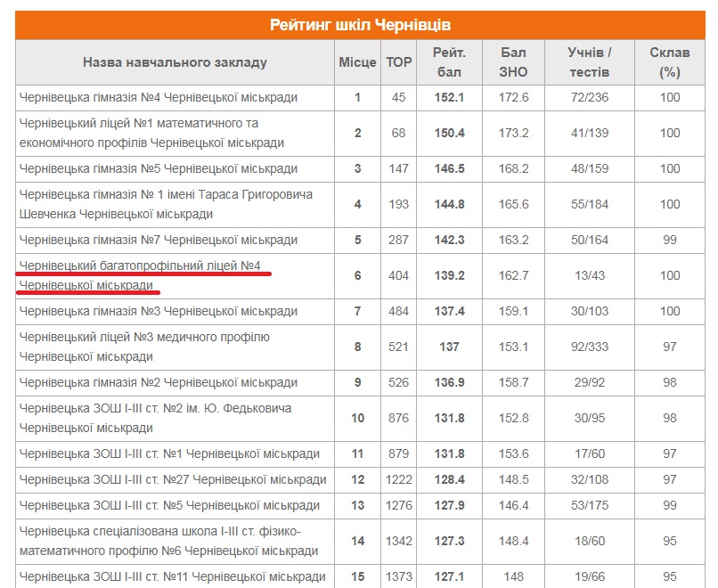Click rating score '137.4'
This screenshot has height=588, width=718.
click(x=449, y=312)
